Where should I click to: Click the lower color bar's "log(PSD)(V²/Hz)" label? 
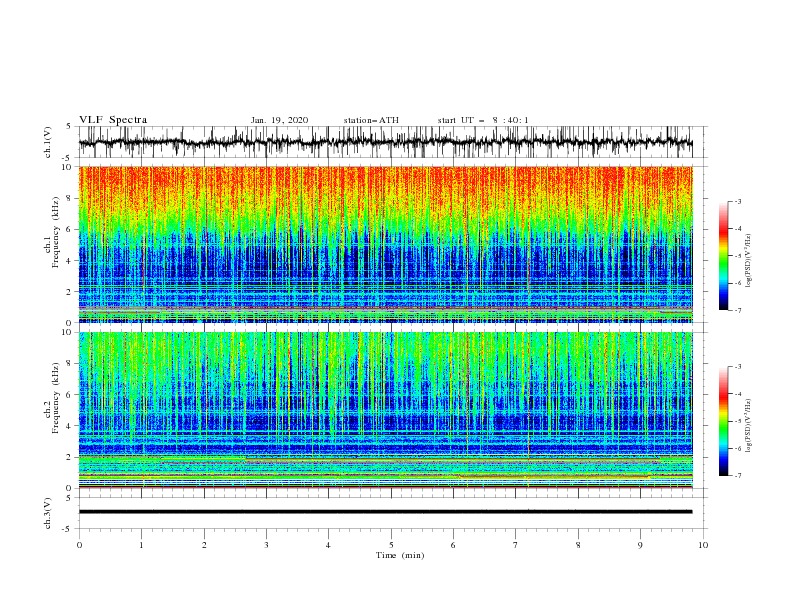pos(749,425)
